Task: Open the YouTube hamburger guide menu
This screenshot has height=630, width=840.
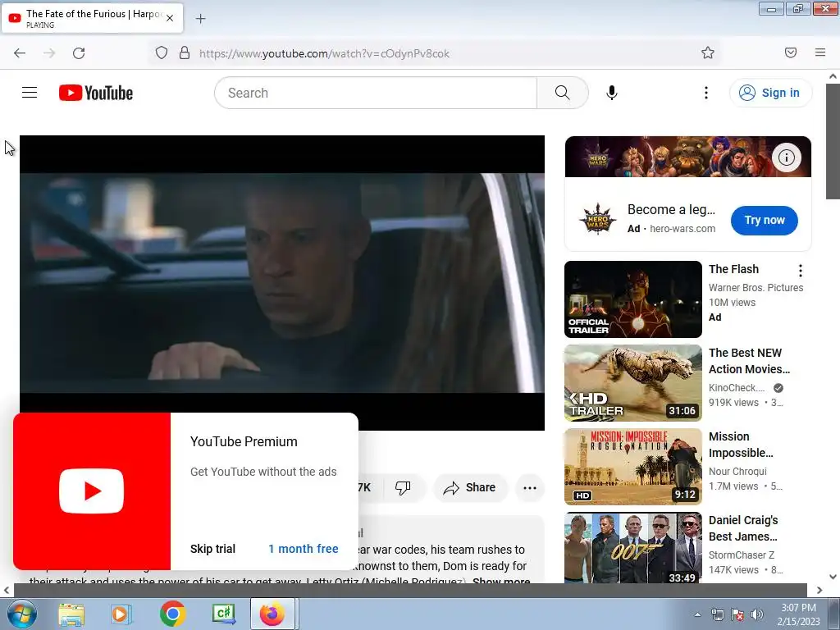Action: (30, 93)
